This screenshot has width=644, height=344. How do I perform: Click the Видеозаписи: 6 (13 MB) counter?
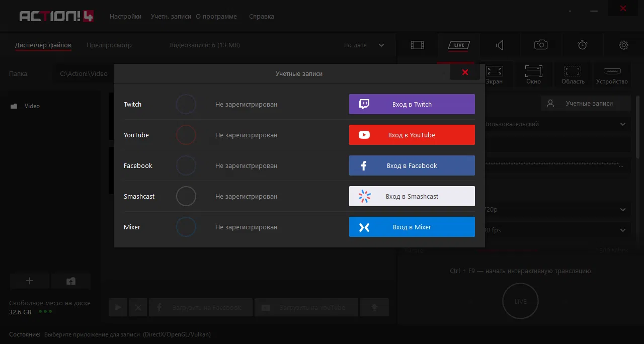[x=205, y=45]
